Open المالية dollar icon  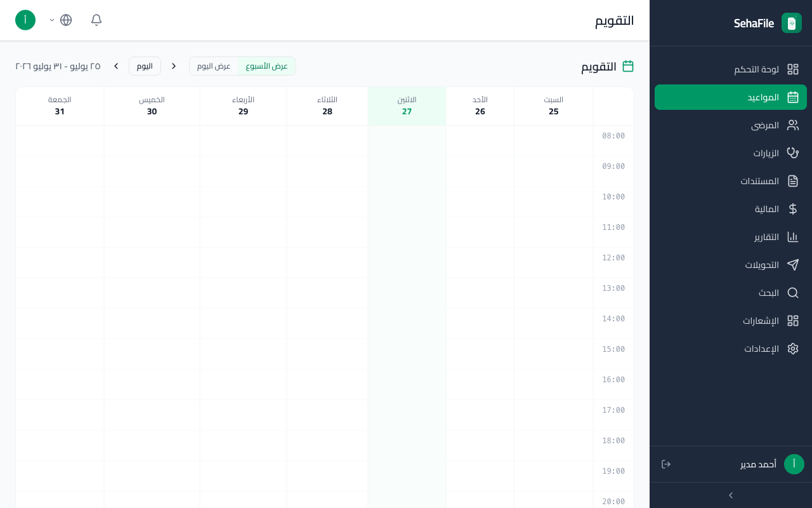pyautogui.click(x=793, y=209)
